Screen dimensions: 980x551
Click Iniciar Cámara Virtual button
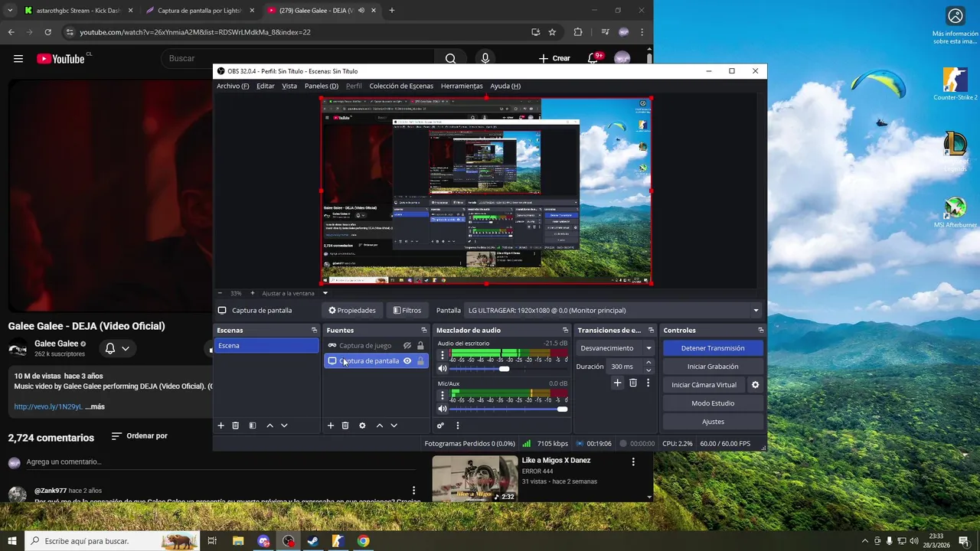point(704,385)
